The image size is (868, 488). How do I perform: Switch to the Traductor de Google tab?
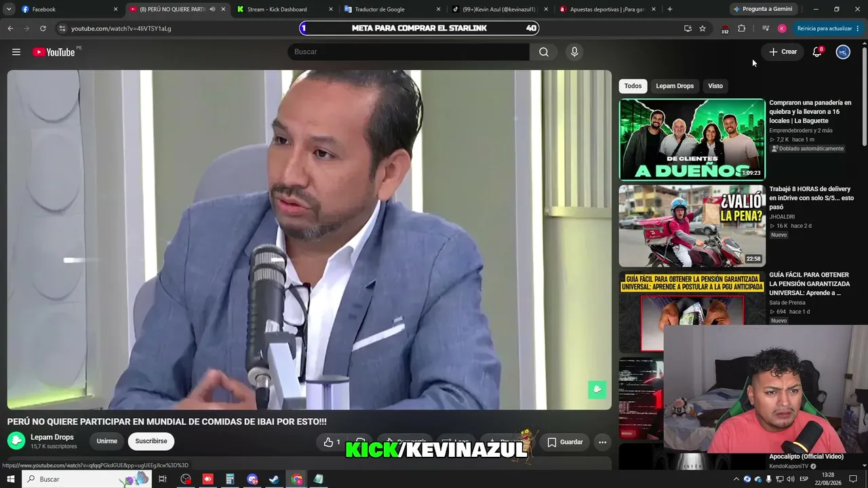pyautogui.click(x=392, y=9)
